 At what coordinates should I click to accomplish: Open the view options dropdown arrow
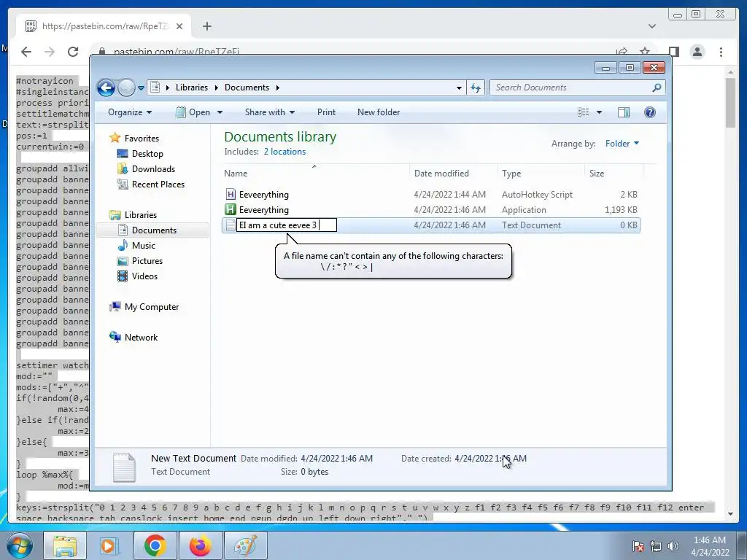point(600,112)
